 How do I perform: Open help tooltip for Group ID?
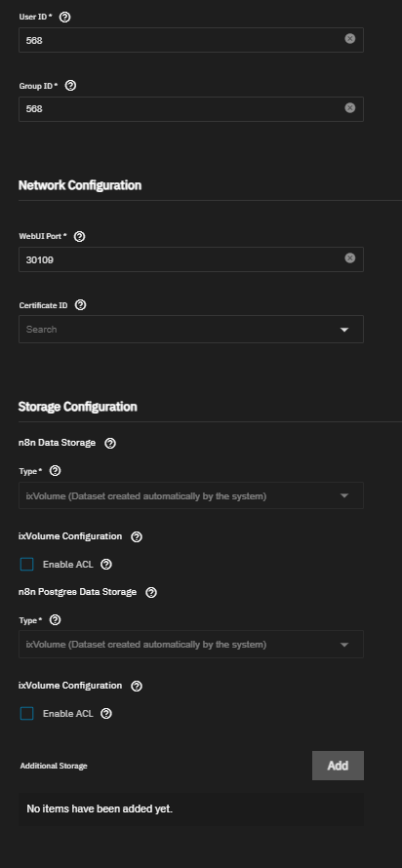click(x=70, y=86)
